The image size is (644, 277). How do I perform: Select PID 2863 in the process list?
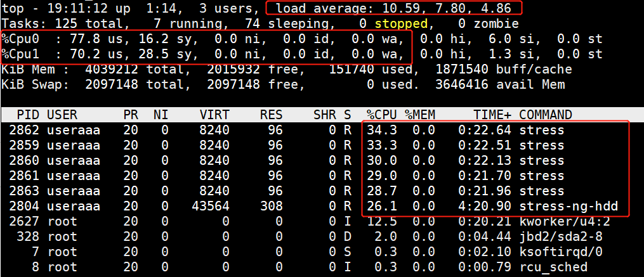click(x=24, y=191)
